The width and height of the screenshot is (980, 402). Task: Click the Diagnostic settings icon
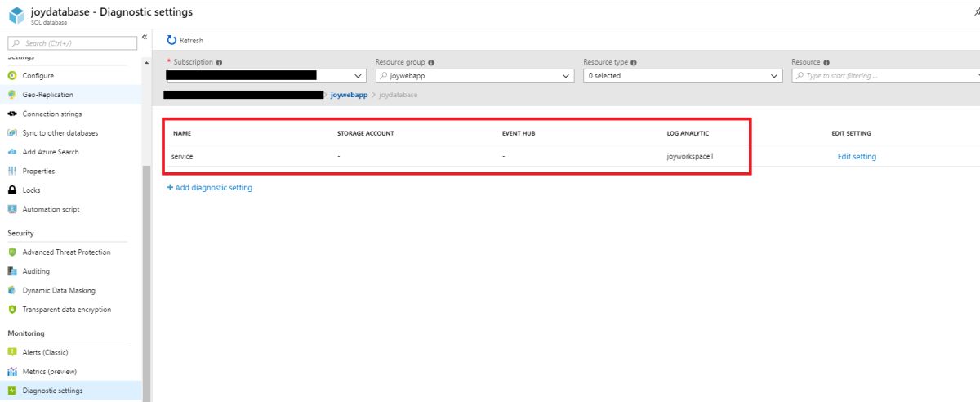coord(12,391)
